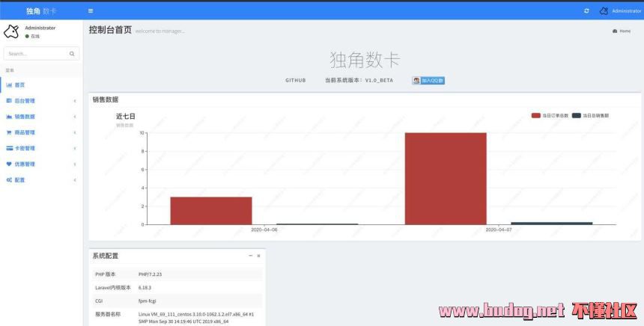Toggle the 当日订单总数 legend series
644x326 pixels.
550,116
